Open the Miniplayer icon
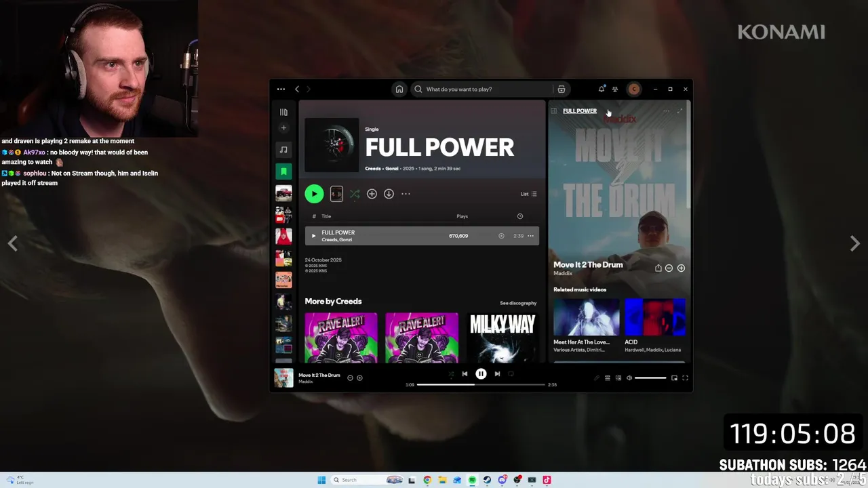This screenshot has width=868, height=488. [x=674, y=378]
